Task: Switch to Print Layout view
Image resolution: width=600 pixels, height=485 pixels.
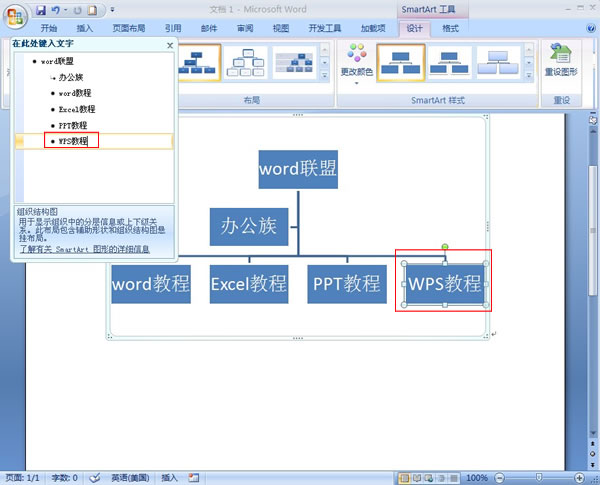Action: tap(404, 478)
